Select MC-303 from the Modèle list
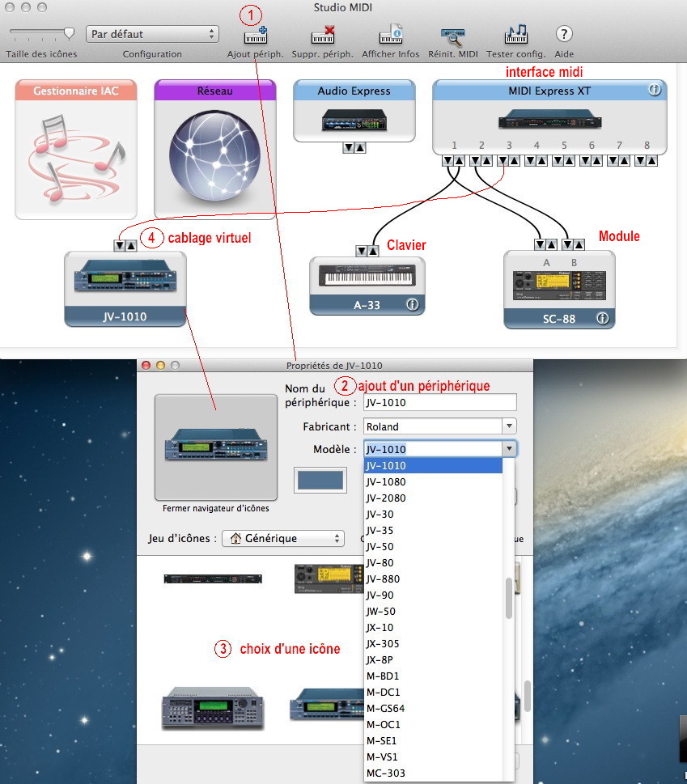This screenshot has height=784, width=687. (387, 773)
